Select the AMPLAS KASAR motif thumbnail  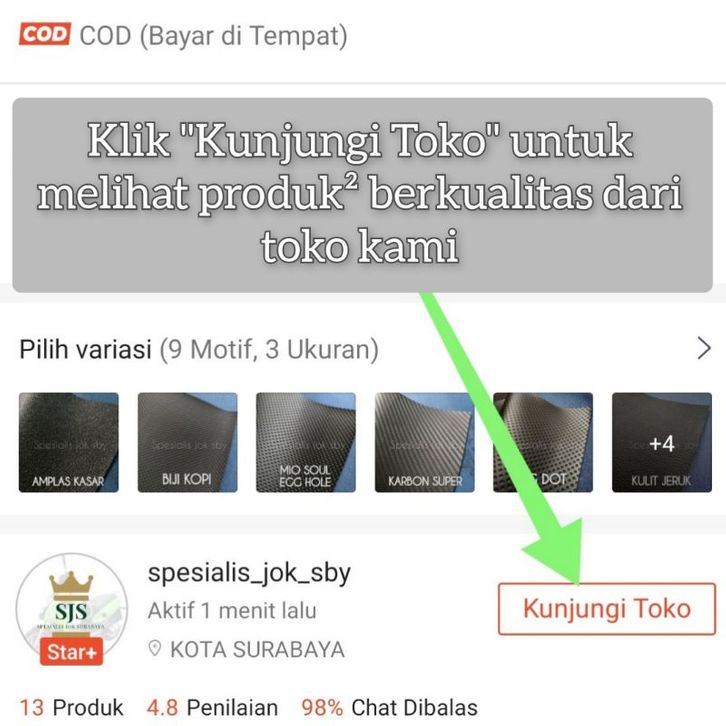click(x=69, y=442)
